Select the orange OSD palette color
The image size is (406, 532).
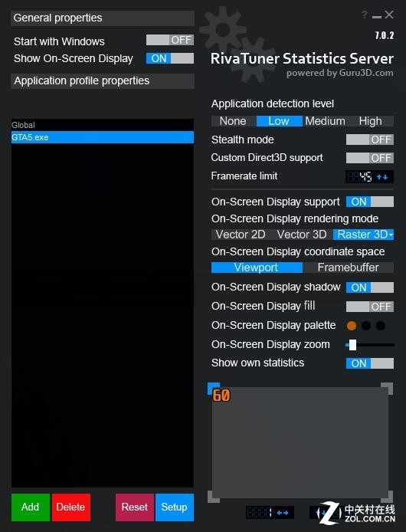pyautogui.click(x=352, y=326)
